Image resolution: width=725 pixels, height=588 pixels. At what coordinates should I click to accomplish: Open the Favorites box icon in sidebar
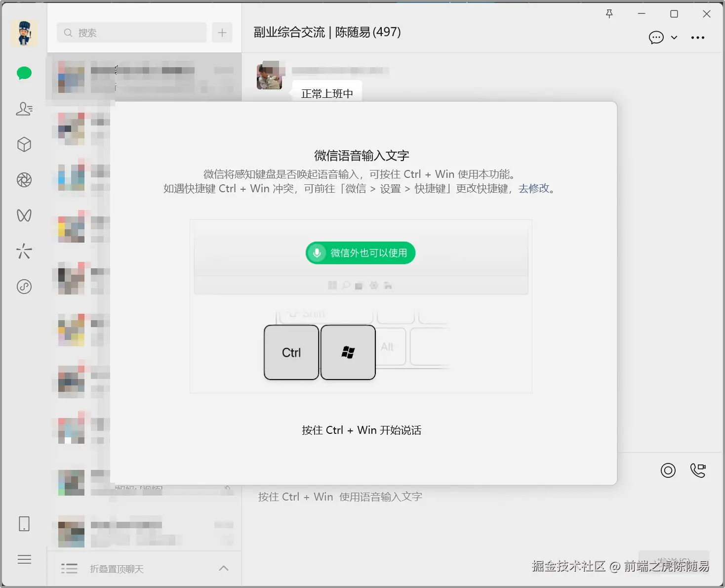pos(24,144)
